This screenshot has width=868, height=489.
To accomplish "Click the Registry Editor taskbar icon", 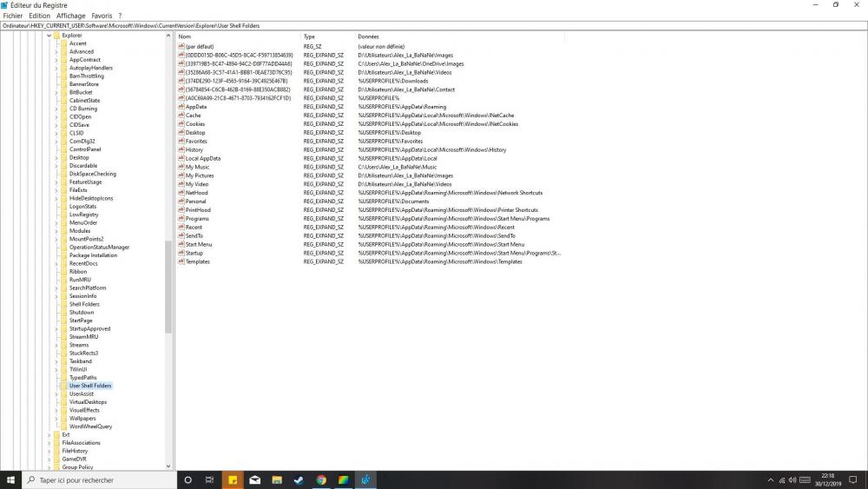I will (x=365, y=480).
